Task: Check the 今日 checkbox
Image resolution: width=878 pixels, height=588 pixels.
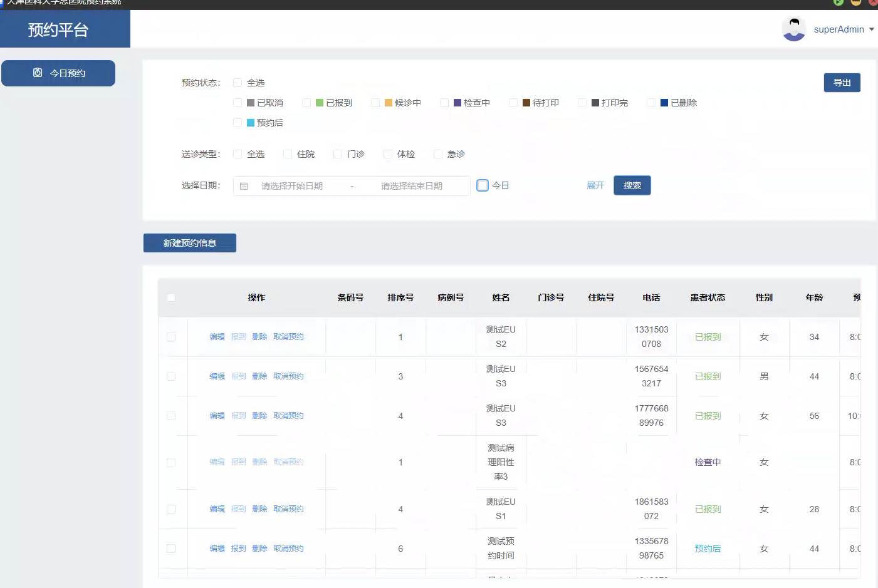Action: 483,185
